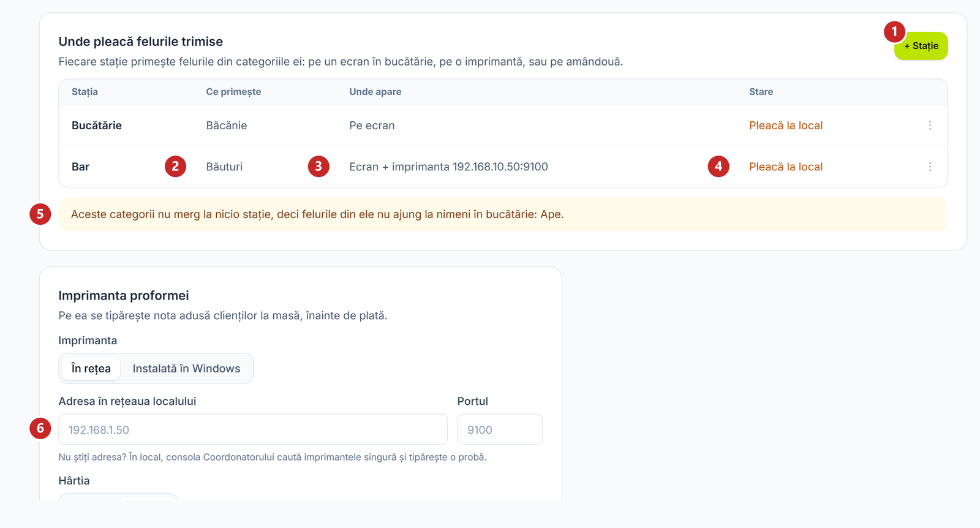Click Bar's Pleacă la local status
The height and width of the screenshot is (528, 980).
786,167
